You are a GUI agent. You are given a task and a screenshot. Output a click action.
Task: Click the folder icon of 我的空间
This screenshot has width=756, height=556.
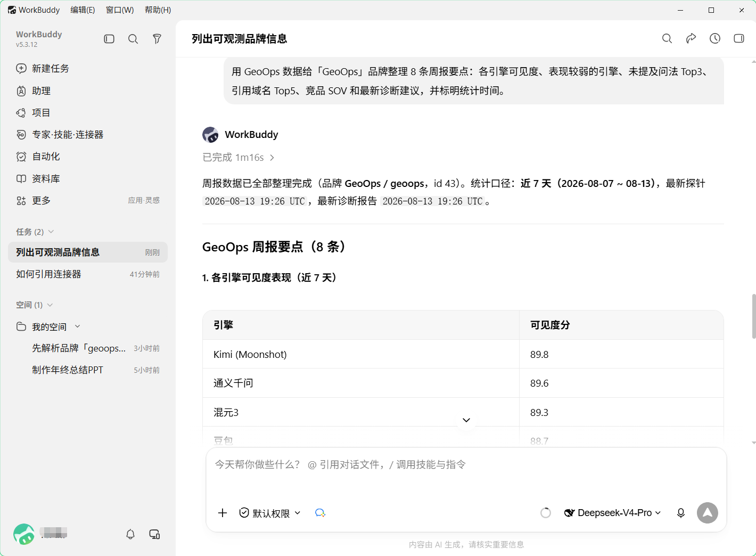click(x=21, y=326)
